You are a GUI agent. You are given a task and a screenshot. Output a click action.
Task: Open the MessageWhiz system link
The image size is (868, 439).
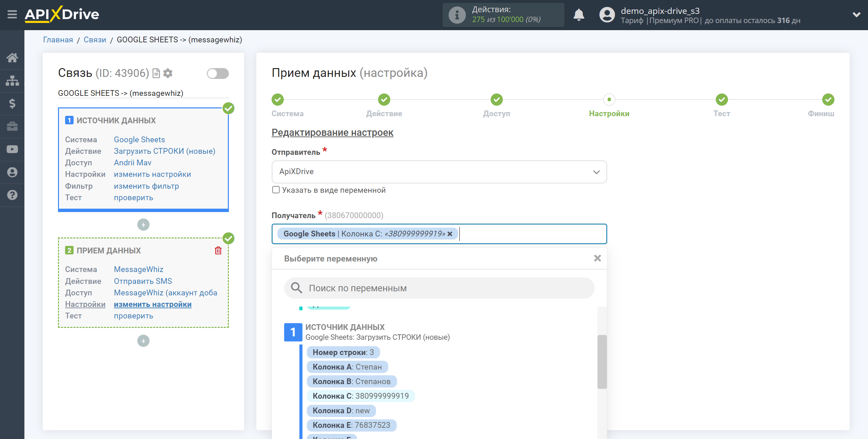pyautogui.click(x=138, y=269)
